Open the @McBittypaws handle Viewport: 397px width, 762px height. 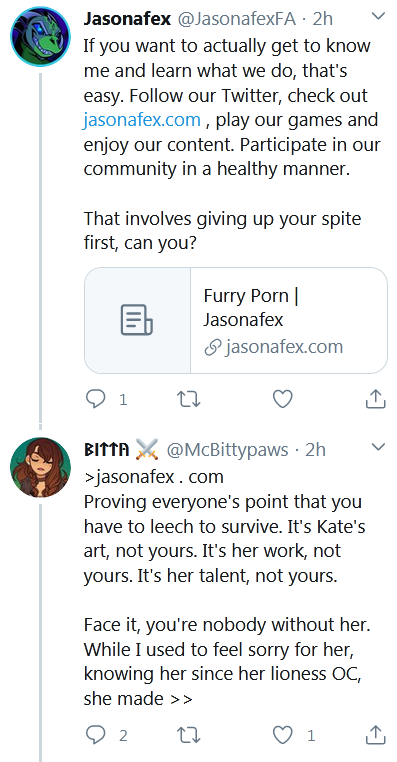coord(227,450)
